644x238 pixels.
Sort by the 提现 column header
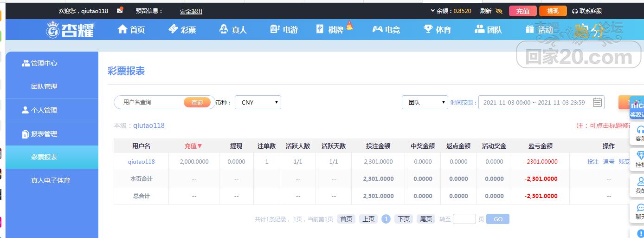tap(236, 146)
